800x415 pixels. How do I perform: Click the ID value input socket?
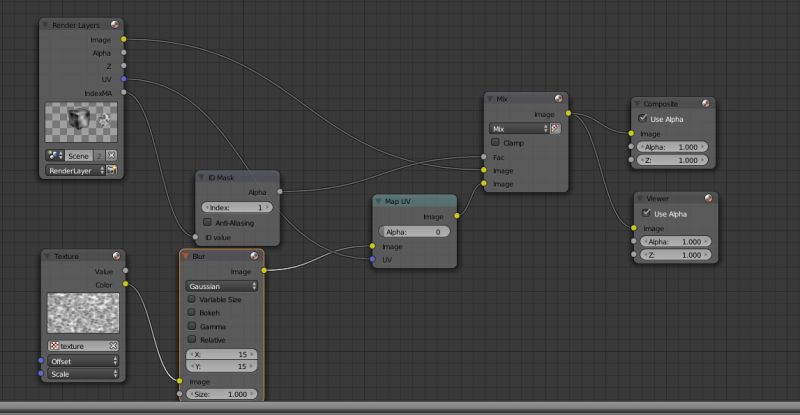(x=195, y=237)
